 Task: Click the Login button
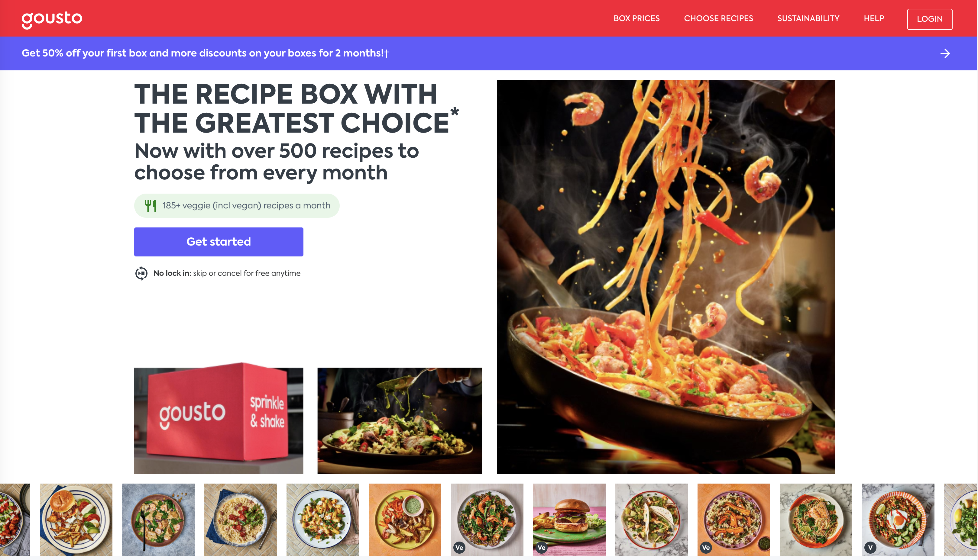click(x=930, y=19)
